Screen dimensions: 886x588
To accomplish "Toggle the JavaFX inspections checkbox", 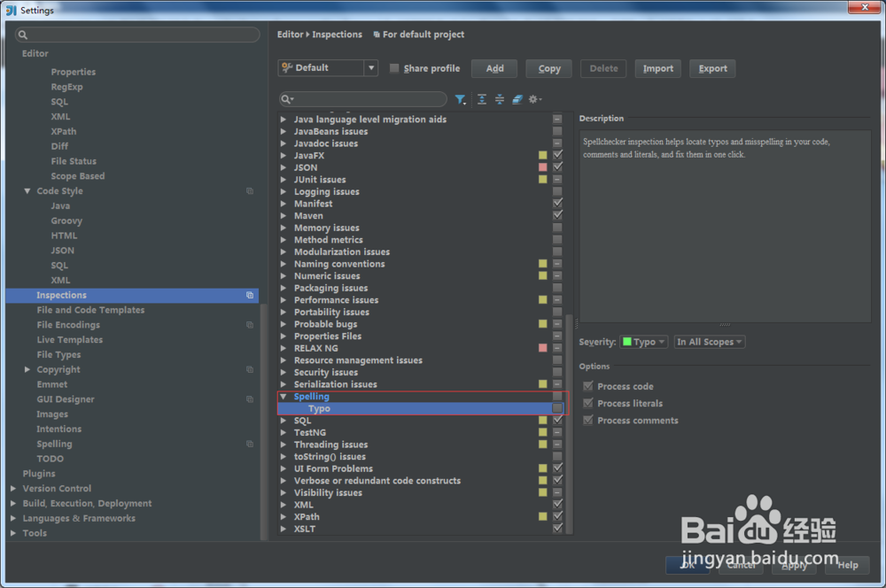I will (x=557, y=155).
